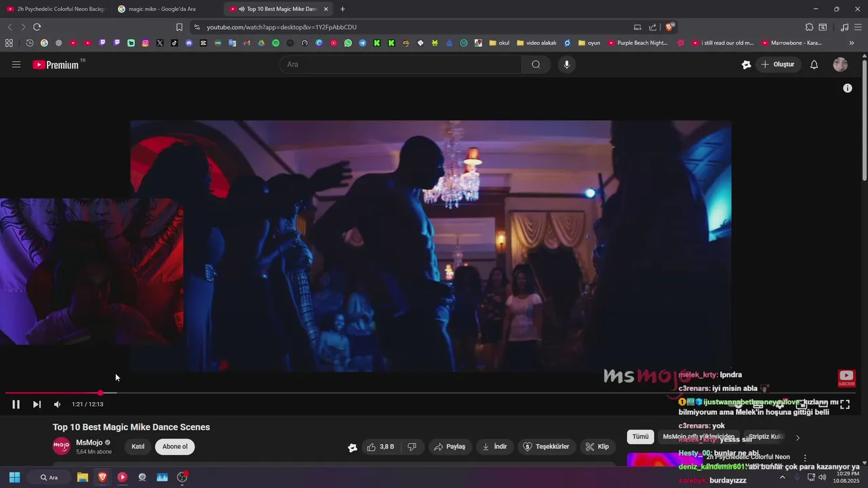The width and height of the screenshot is (868, 488).
Task: Click the Subscribe watermark in the video
Action: point(846,378)
